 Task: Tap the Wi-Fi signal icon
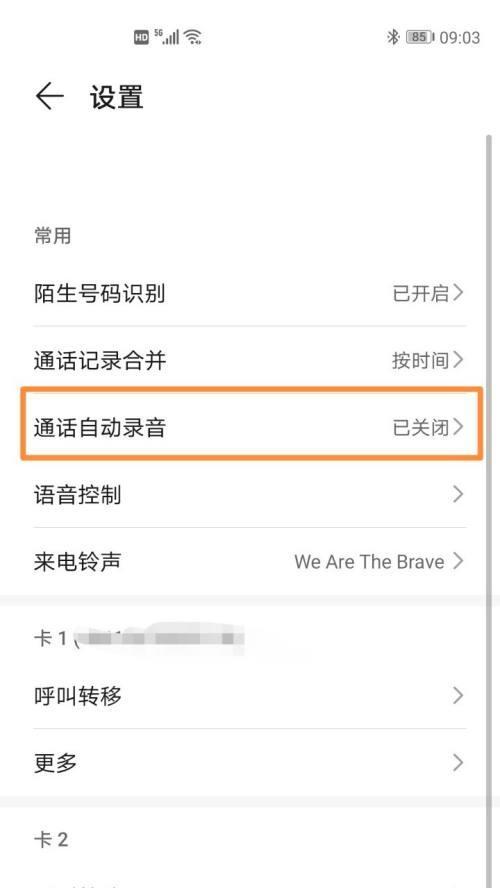(193, 37)
